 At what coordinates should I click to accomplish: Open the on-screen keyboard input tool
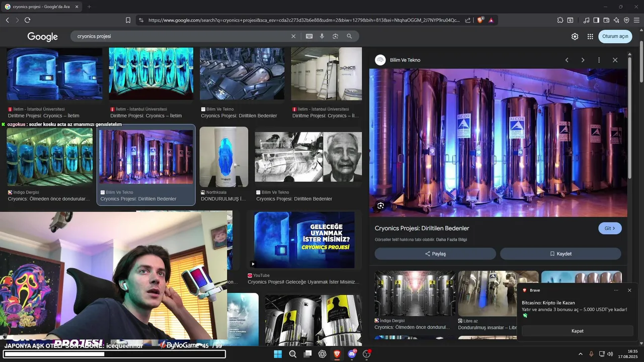pyautogui.click(x=309, y=36)
